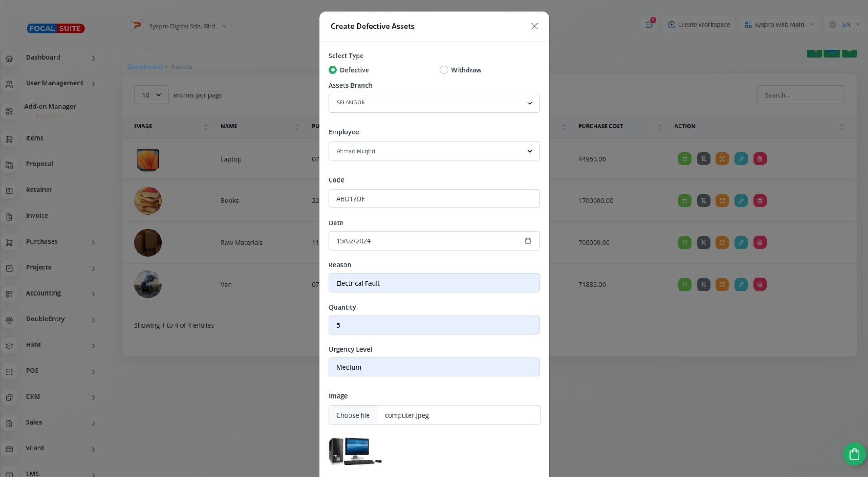Click the orange expand icon for Raw Materials
Viewport: 868px width, 488px height.
point(722,243)
